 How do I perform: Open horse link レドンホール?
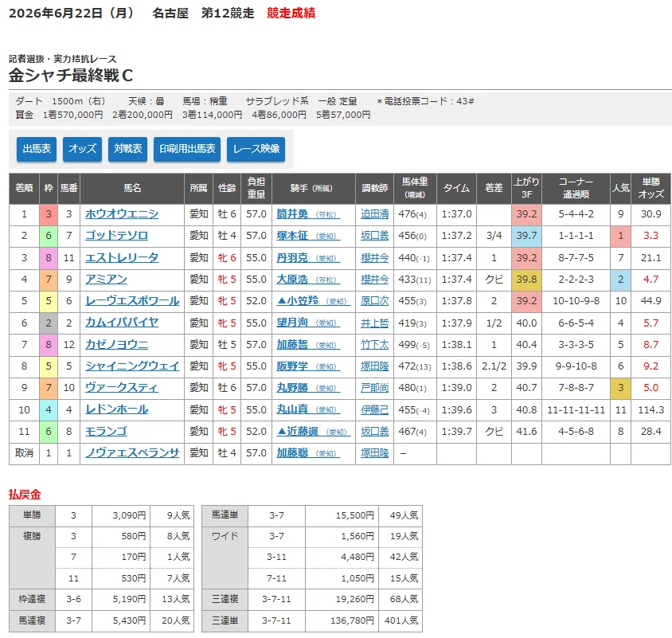116,409
